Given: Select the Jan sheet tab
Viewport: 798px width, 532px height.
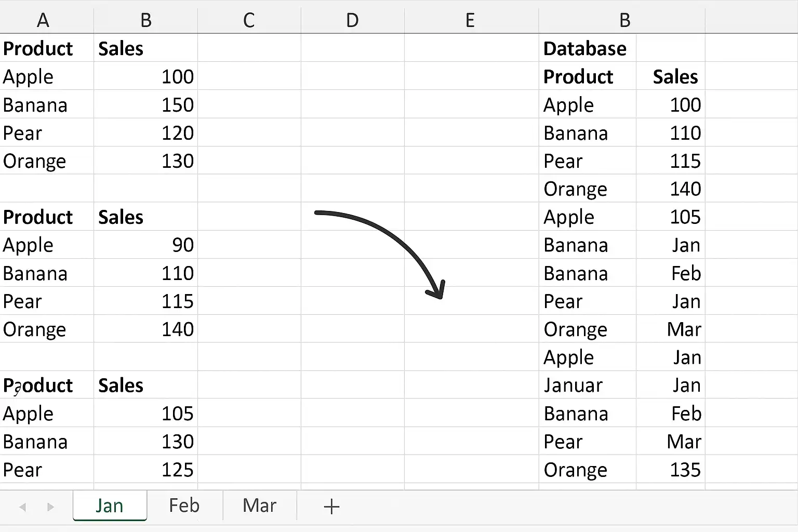Looking at the screenshot, I should click(110, 506).
